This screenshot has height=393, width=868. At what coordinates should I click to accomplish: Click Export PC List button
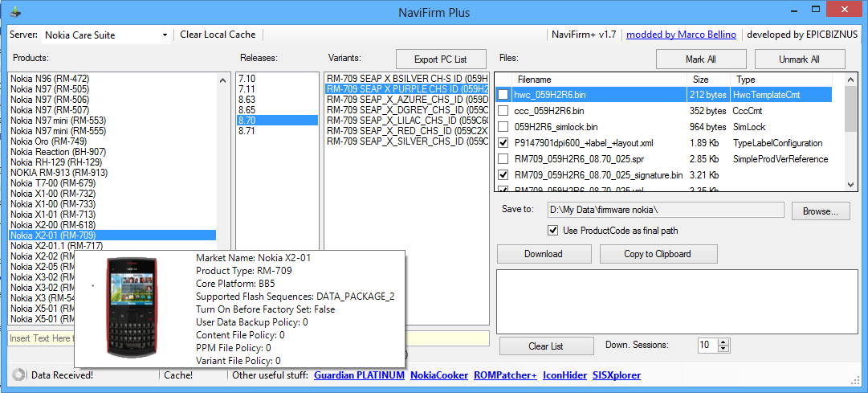441,59
